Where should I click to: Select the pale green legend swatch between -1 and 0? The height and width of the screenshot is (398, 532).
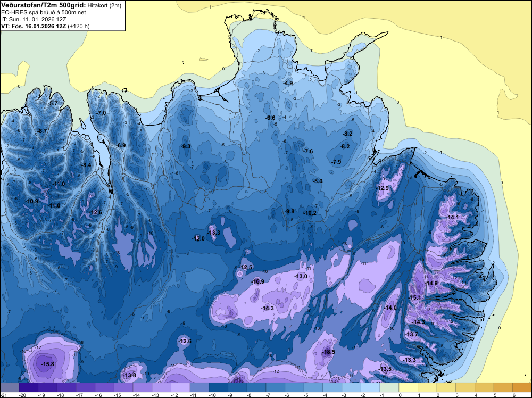pyautogui.click(x=389, y=387)
